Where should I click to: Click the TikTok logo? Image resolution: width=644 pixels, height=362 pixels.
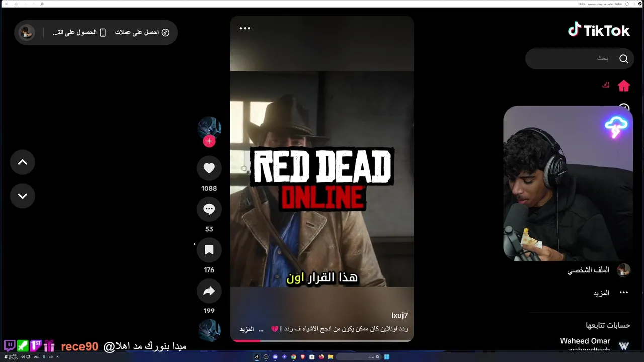pos(599,30)
